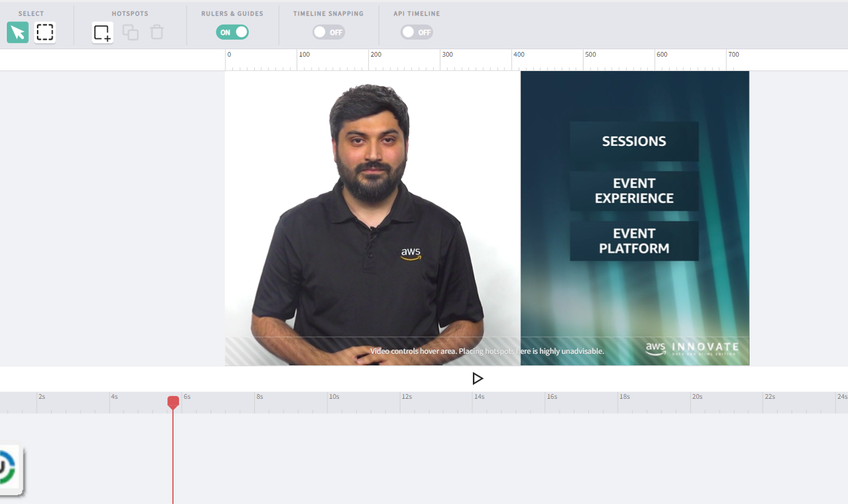Click the 14s mark on timeline
Viewport: 848px width, 504px height.
479,397
